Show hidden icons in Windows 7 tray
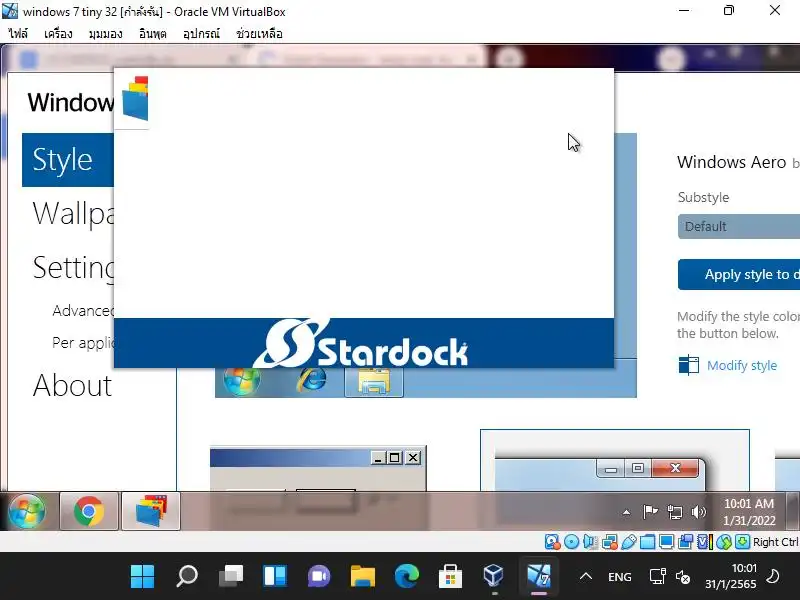800x600 pixels. [x=626, y=512]
